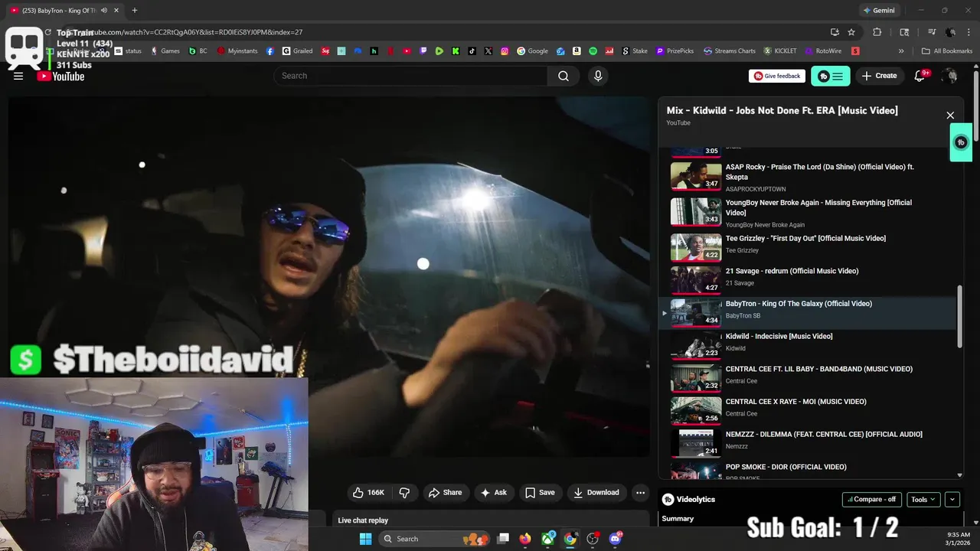
Task: Share the video
Action: click(445, 492)
